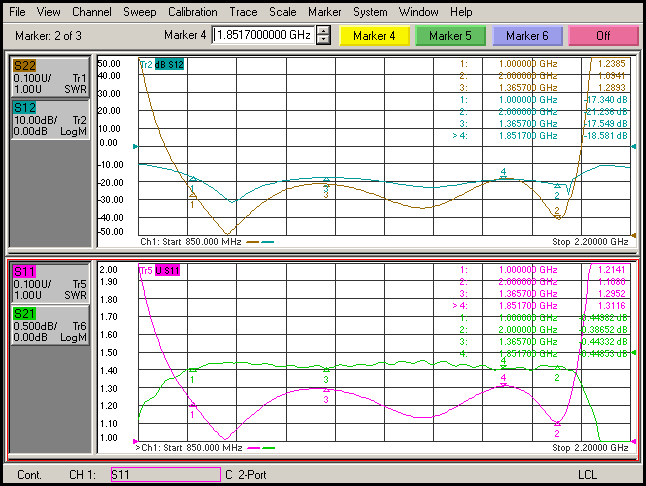Turn markers off with the Off button
The height and width of the screenshot is (486, 646).
click(603, 35)
